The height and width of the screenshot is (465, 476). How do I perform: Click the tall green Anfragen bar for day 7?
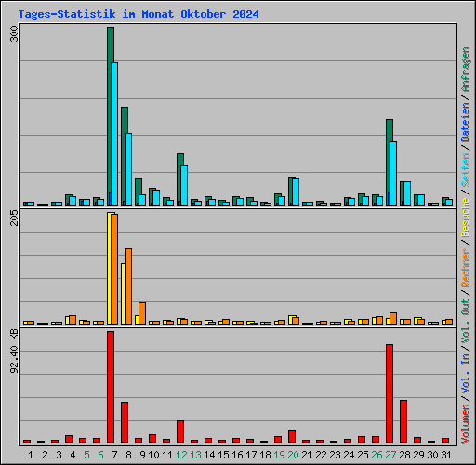[110, 116]
